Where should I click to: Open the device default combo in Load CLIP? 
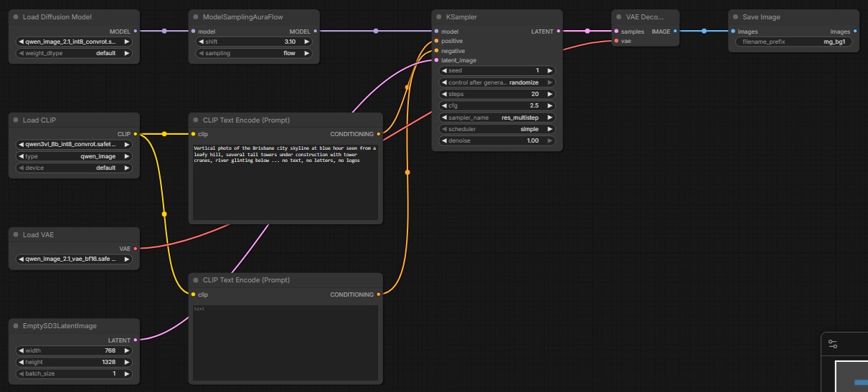tap(75, 168)
